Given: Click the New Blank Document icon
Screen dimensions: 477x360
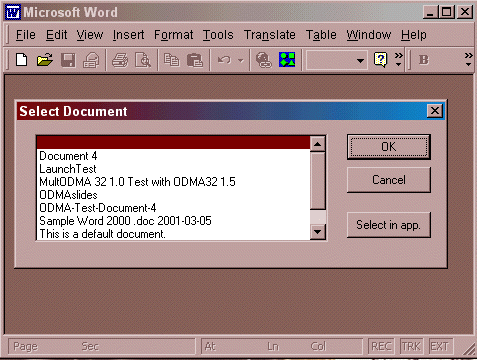Looking at the screenshot, I should tap(22, 60).
